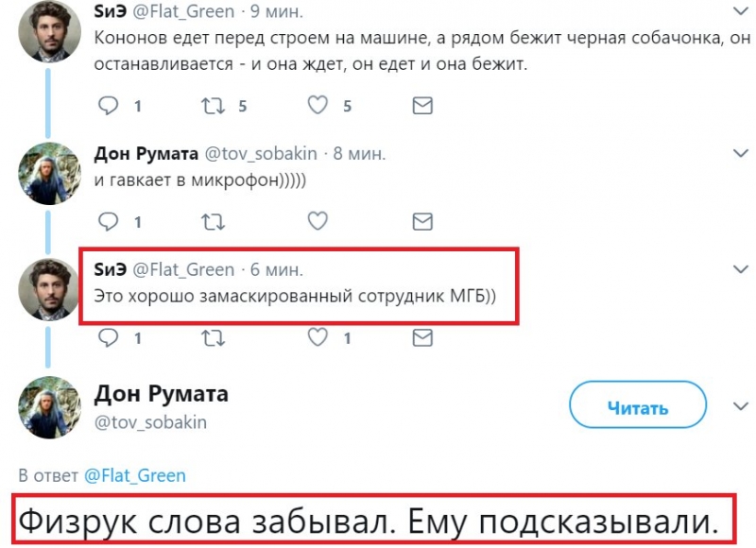This screenshot has width=756, height=548.
Task: Like the 'гавкает в микрофон' tweet
Action: coord(318,222)
